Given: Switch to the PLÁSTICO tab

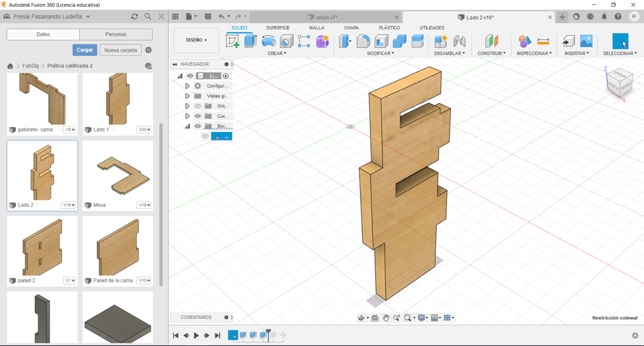Looking at the screenshot, I should (x=390, y=28).
